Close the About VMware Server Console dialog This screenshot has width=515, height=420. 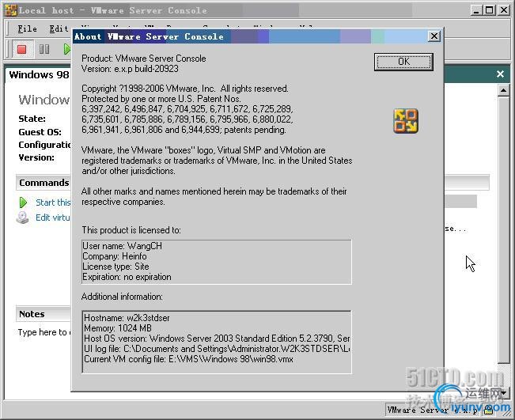tap(434, 36)
